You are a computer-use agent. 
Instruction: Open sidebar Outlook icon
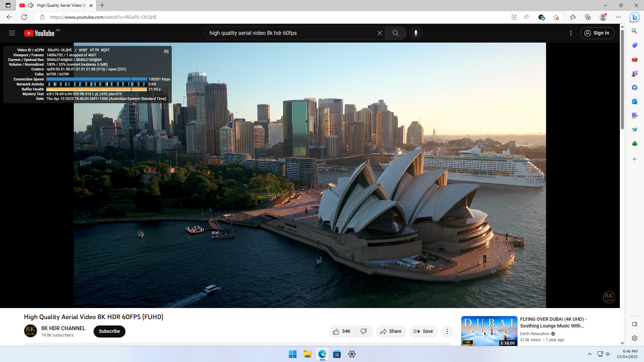click(634, 102)
